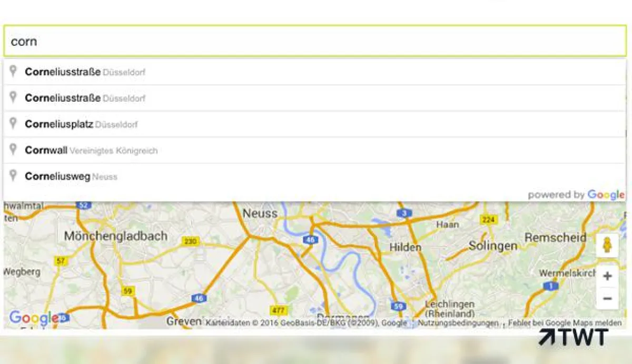Grab the Street View pegman icon
632x364 pixels.
tap(607, 245)
